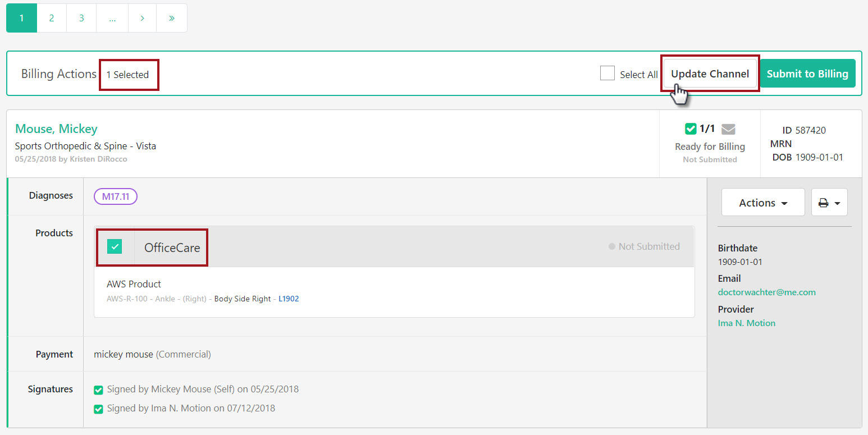868x435 pixels.
Task: Expand the printer dropdown caret
Action: (836, 202)
